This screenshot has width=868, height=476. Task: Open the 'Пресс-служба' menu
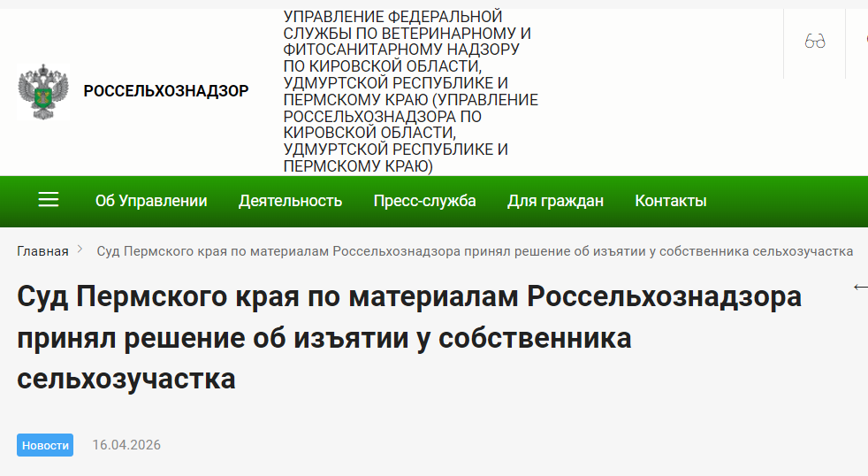[424, 201]
